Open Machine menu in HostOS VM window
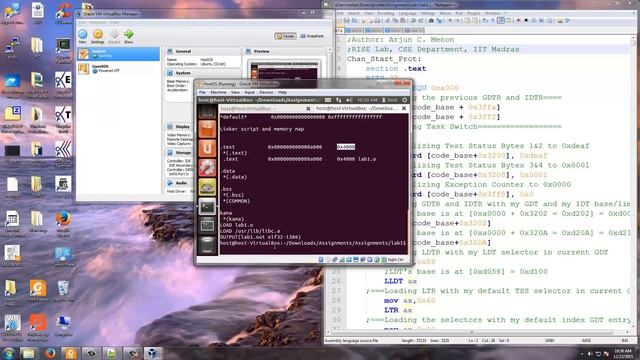 218,93
